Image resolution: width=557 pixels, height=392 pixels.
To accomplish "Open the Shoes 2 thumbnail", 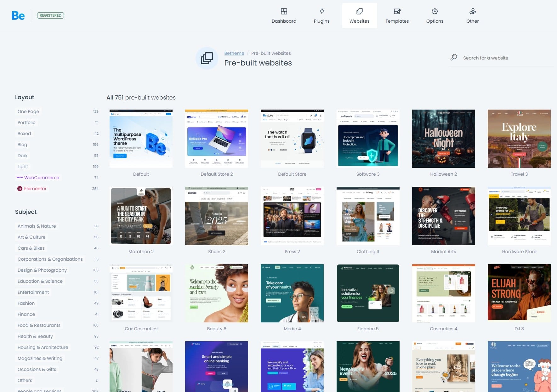I will point(217,216).
